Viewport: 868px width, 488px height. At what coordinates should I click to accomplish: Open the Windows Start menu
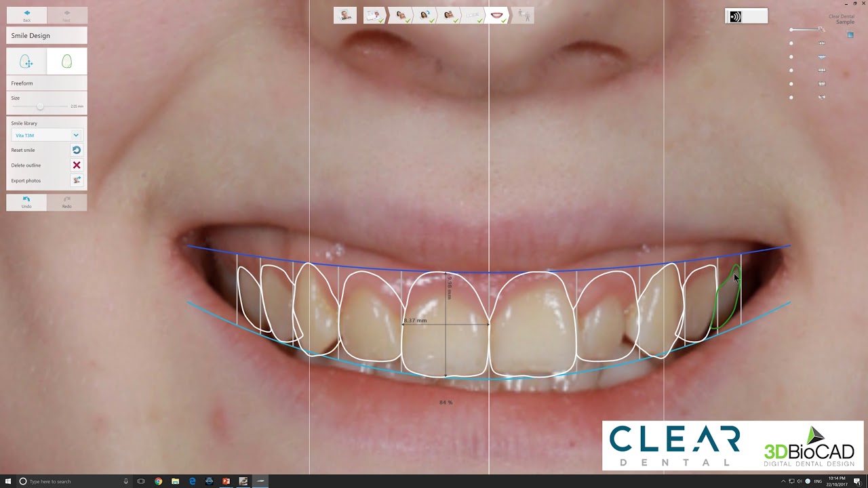(x=7, y=481)
